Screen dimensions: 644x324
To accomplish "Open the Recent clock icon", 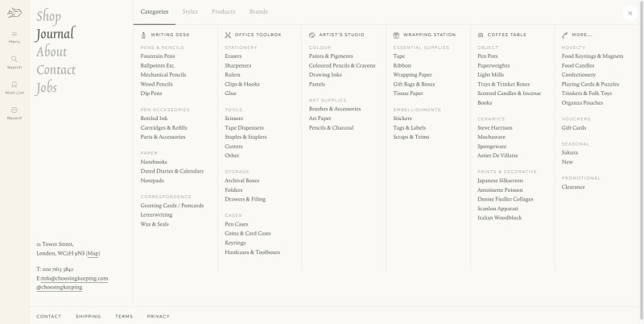I will pyautogui.click(x=14, y=110).
